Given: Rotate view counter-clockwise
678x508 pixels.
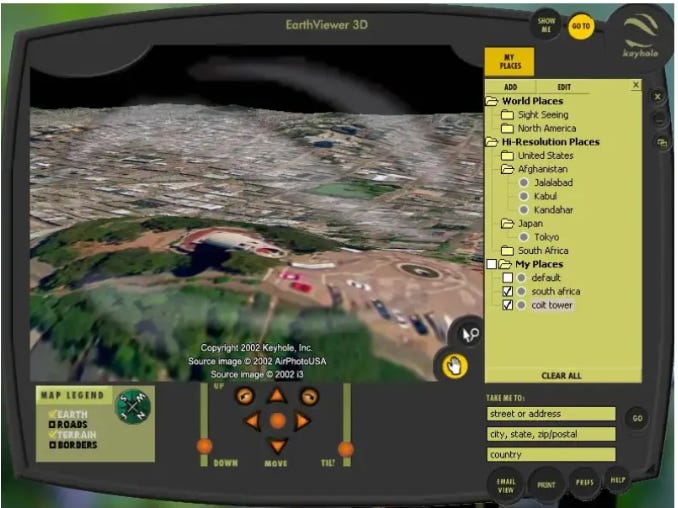Looking at the screenshot, I should coord(245,396).
